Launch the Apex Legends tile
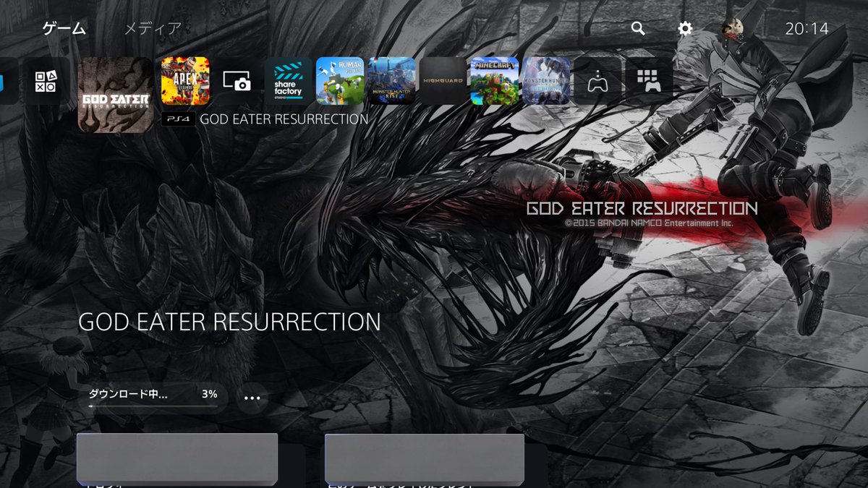This screenshot has height=488, width=868. 186,82
